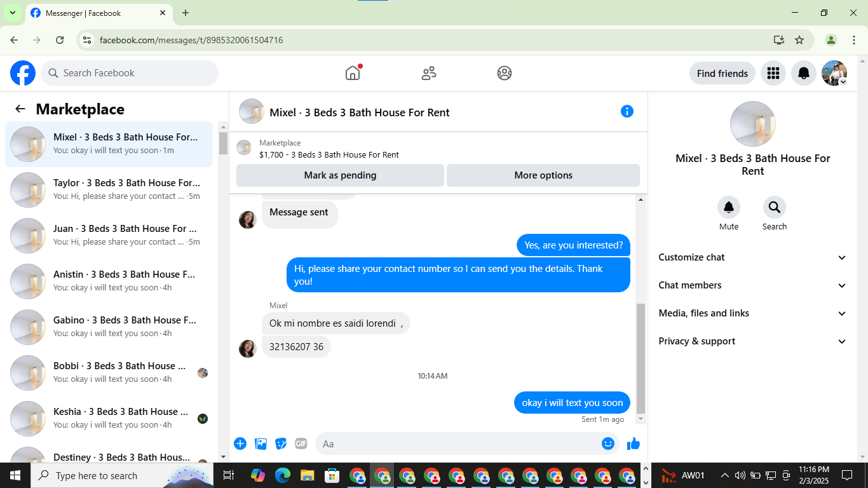Image resolution: width=868 pixels, height=488 pixels.
Task: Open Taylor conversation in the list
Action: [109, 189]
